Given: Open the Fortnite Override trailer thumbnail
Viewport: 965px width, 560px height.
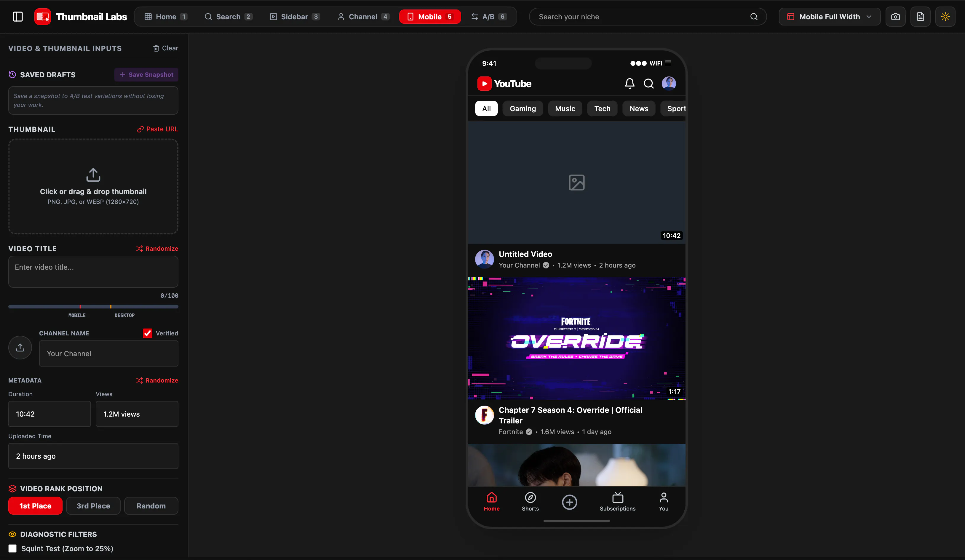Looking at the screenshot, I should pyautogui.click(x=576, y=338).
